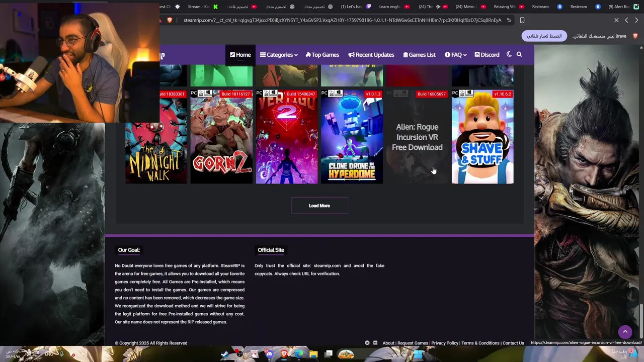
Task: Click the scroll-to-top arrow button
Action: click(x=625, y=331)
